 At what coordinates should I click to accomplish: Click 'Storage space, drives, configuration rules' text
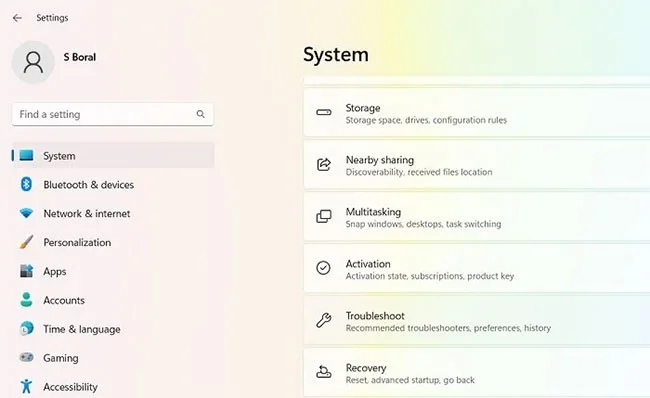coord(426,120)
